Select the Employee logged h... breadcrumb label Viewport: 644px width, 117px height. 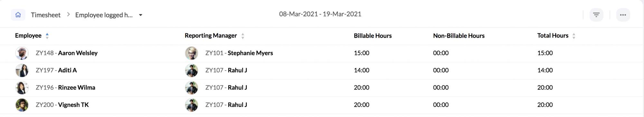104,15
